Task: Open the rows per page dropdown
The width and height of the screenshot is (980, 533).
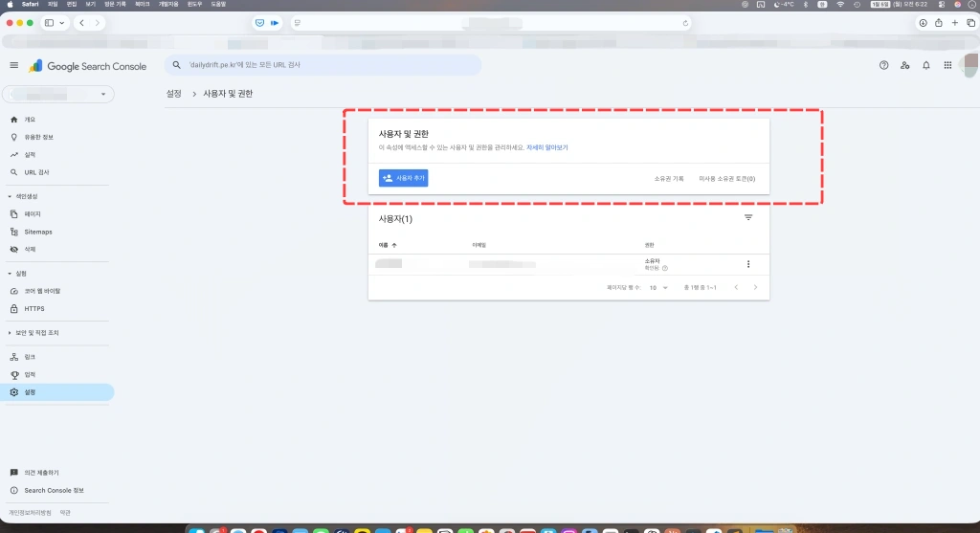Action: (x=659, y=287)
